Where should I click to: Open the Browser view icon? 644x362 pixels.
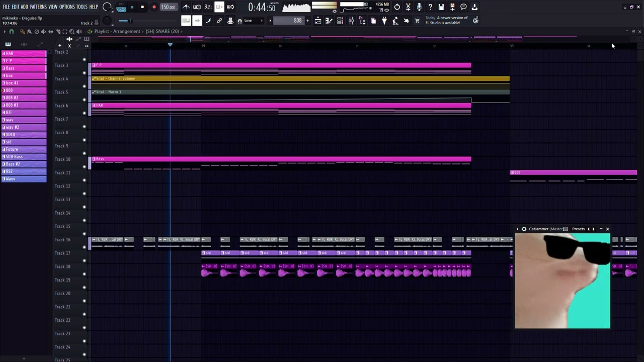(x=362, y=21)
